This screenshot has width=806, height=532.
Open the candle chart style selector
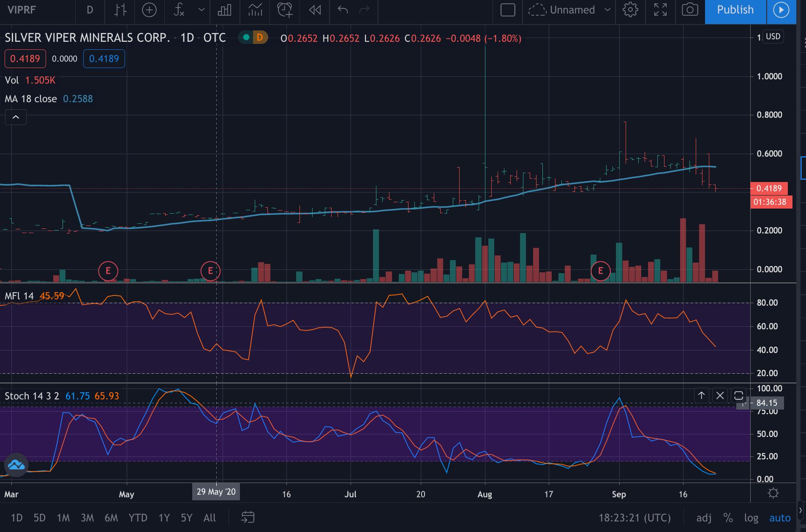tap(120, 10)
